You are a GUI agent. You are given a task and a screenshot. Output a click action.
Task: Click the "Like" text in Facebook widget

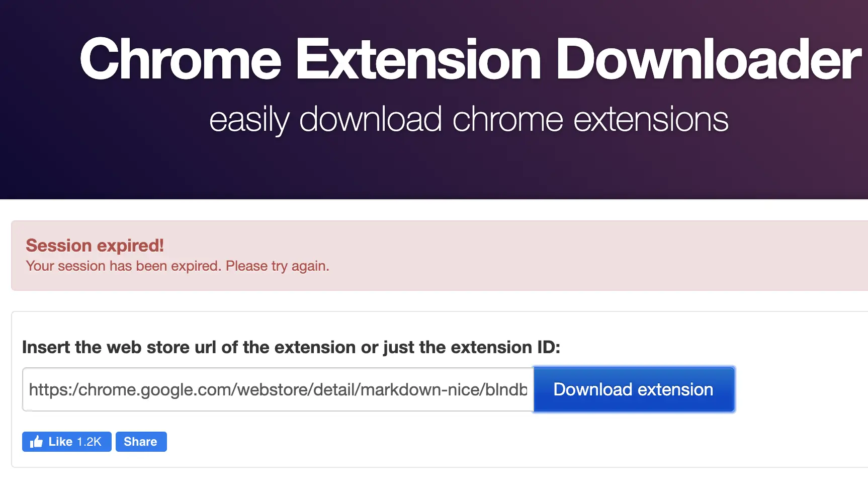pos(60,442)
